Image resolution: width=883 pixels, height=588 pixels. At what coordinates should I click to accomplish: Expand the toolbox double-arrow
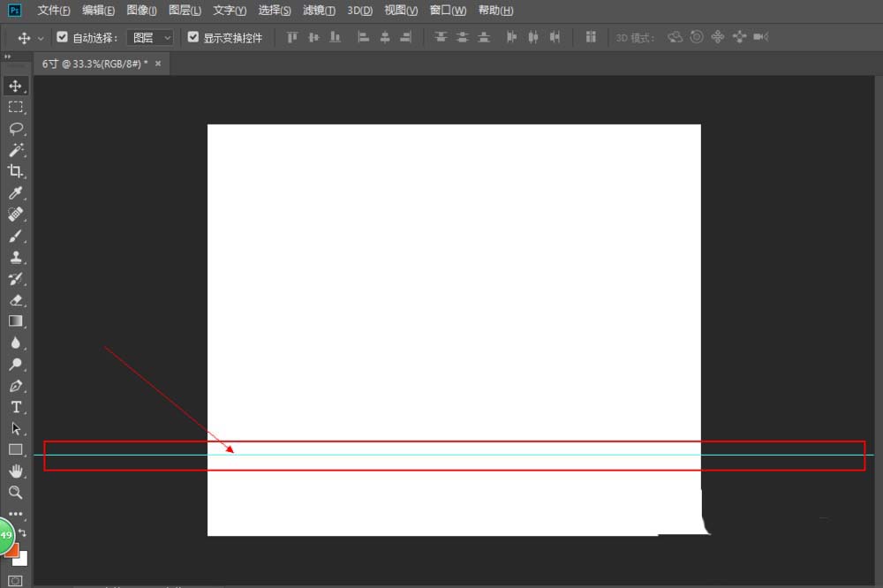(7, 57)
